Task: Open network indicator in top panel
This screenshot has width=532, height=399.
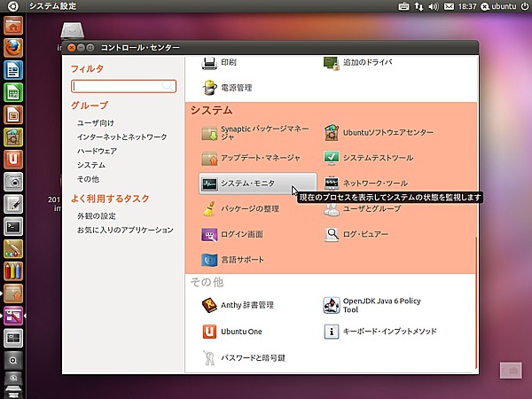Action: tap(419, 6)
